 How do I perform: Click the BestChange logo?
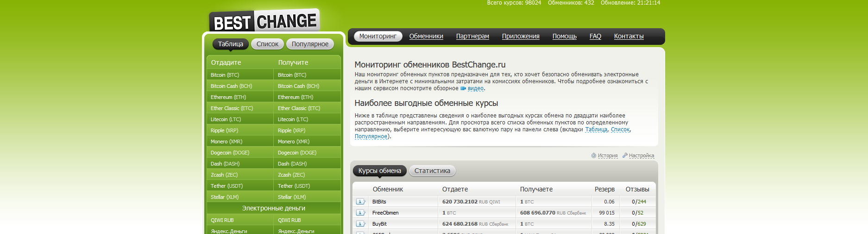264,20
